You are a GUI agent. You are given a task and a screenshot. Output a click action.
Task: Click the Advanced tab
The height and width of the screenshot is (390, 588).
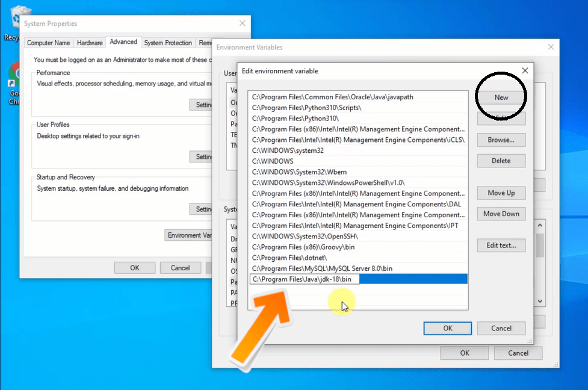(x=123, y=42)
